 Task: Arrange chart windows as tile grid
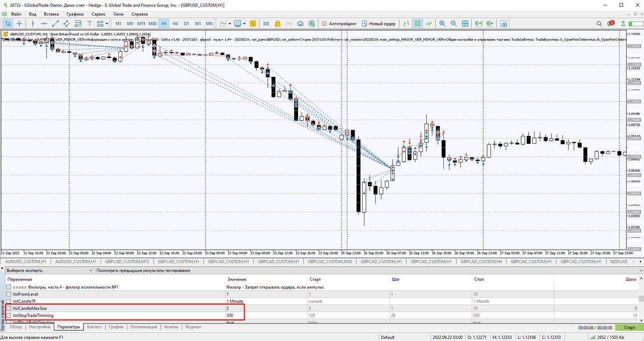coord(465,23)
